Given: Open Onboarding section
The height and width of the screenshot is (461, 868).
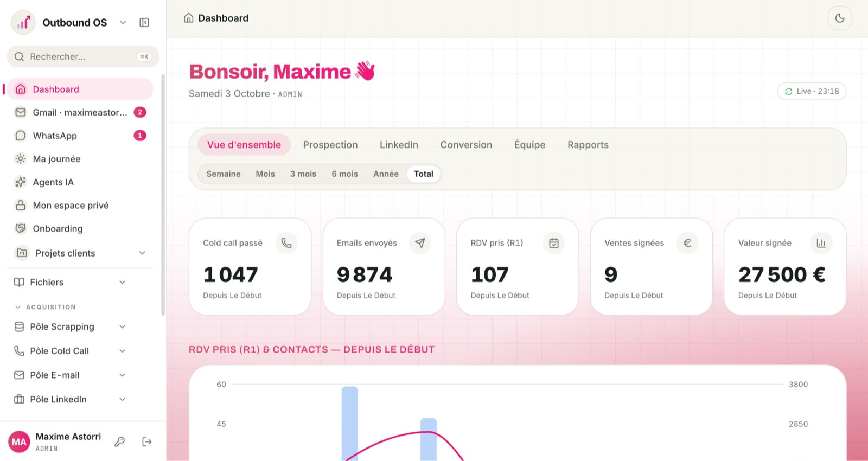Looking at the screenshot, I should pyautogui.click(x=80, y=229).
